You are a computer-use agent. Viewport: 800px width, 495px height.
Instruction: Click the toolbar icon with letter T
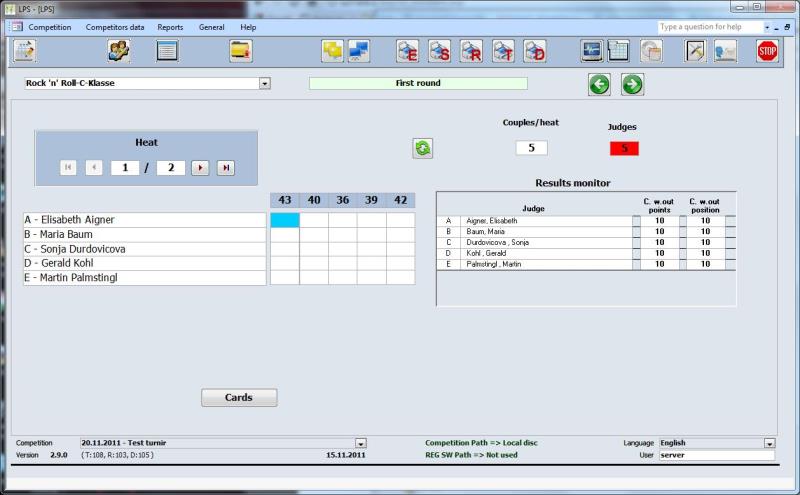point(503,51)
